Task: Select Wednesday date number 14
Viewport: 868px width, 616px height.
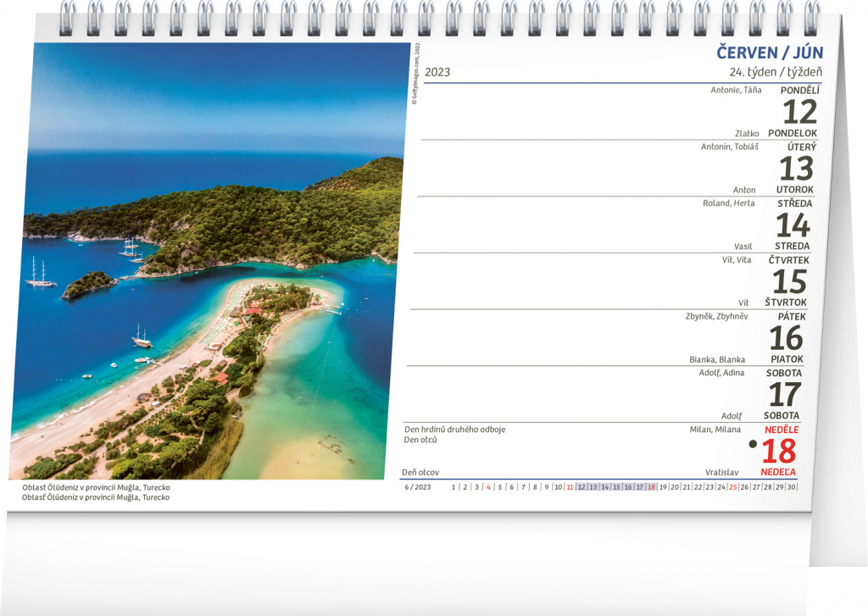Action: click(793, 225)
